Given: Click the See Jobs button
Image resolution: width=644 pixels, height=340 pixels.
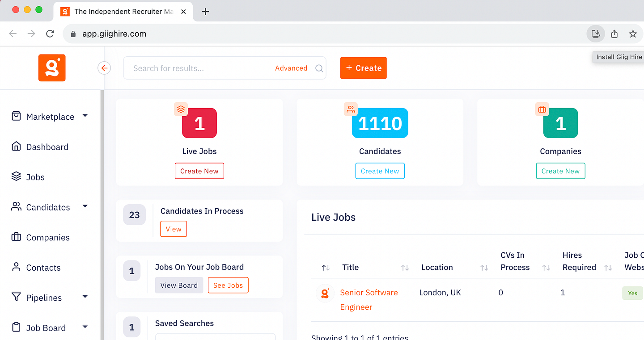Looking at the screenshot, I should [228, 285].
